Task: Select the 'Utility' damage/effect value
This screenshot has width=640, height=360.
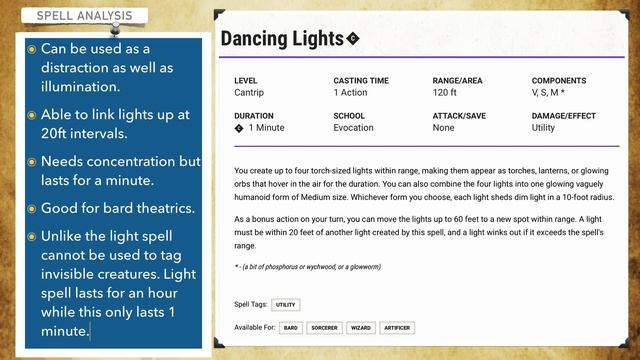Action: [543, 128]
